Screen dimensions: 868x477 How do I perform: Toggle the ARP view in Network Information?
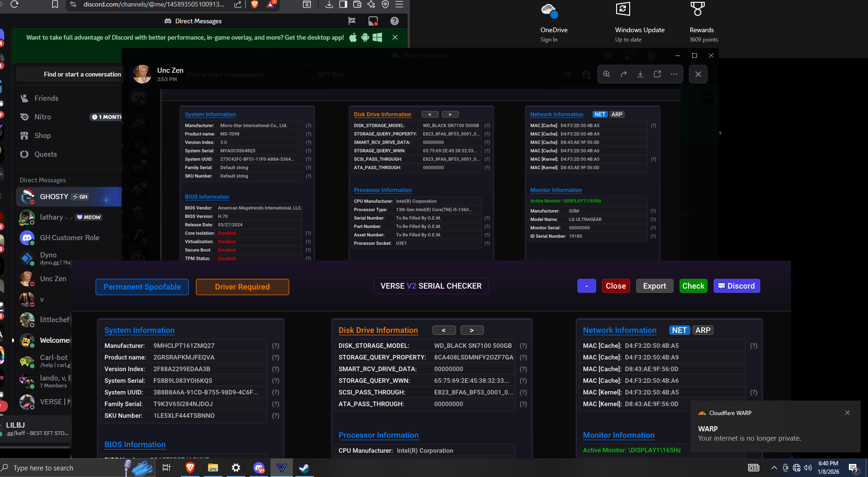click(x=702, y=330)
